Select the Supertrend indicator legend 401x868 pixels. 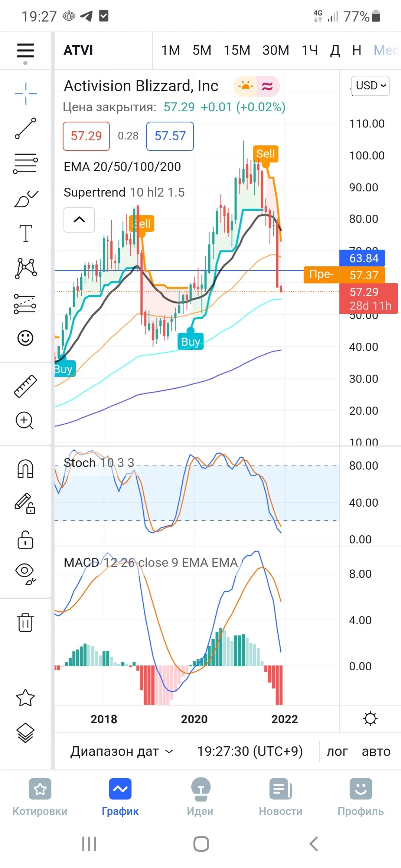click(x=124, y=192)
